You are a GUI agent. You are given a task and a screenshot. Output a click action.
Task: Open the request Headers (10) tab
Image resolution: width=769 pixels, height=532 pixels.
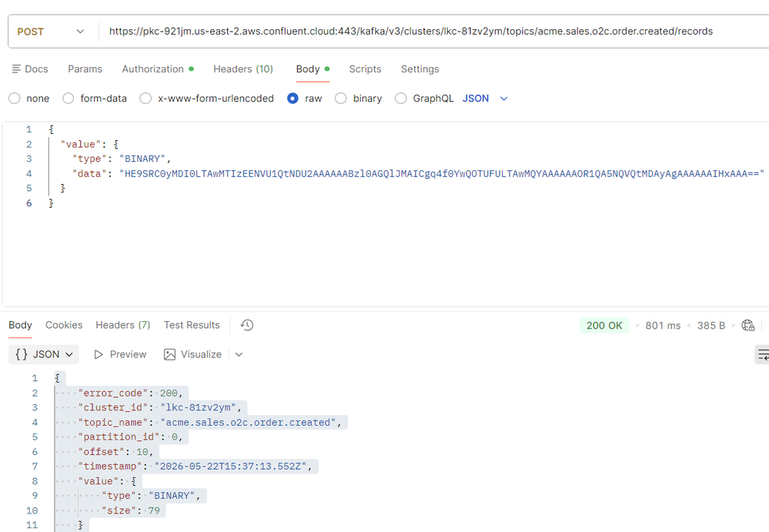243,69
